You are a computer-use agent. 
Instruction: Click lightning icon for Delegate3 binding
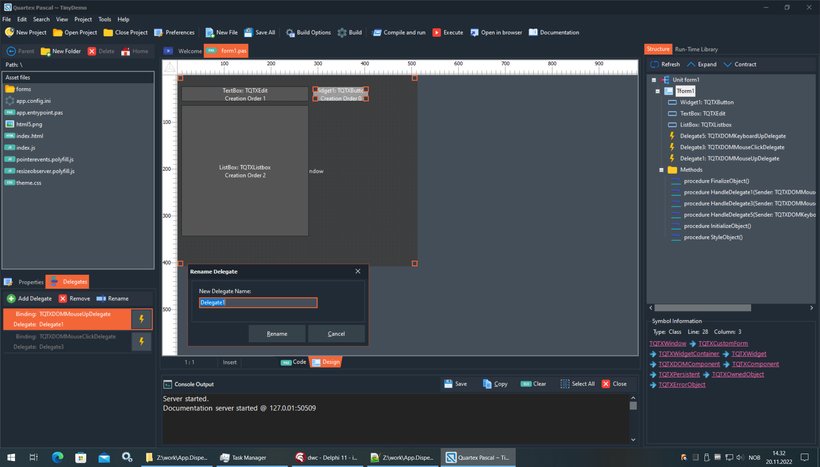coord(141,341)
